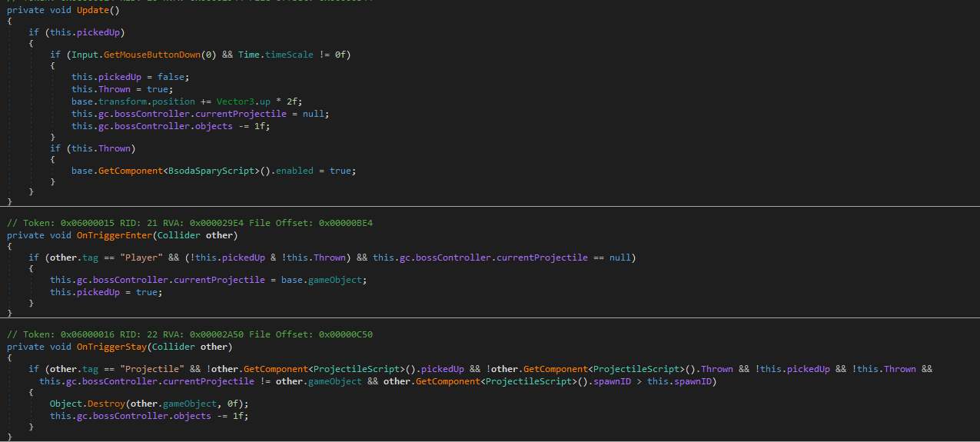Open the BsodaSparyScript type reference

tap(211, 171)
